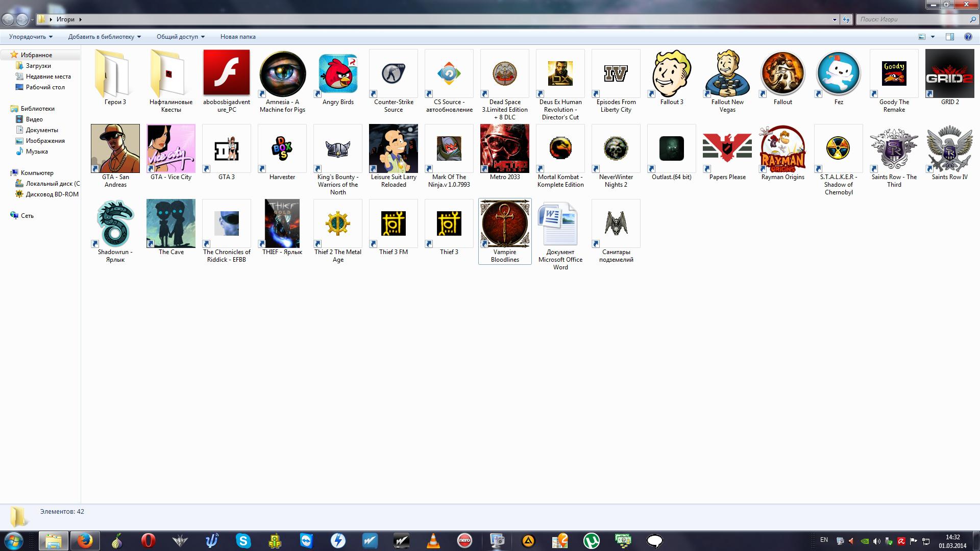Select the Papers Please shortcut icon
This screenshot has height=551, width=980.
(x=727, y=149)
